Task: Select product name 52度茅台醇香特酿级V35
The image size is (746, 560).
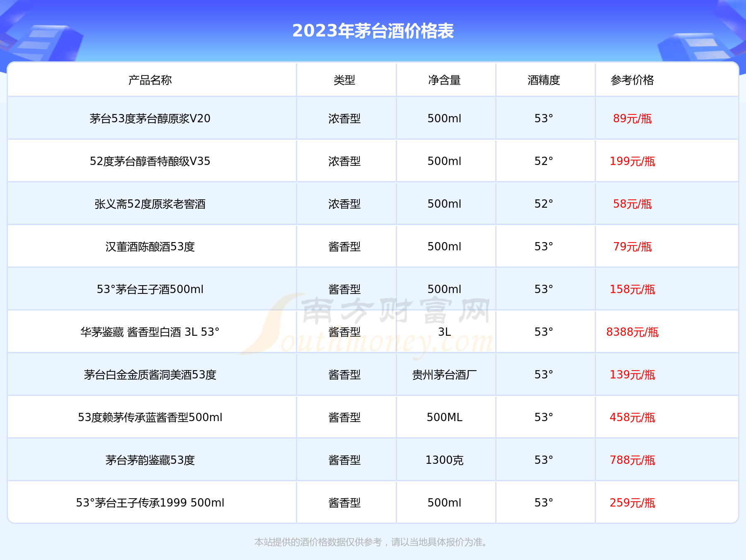Action: point(150,161)
